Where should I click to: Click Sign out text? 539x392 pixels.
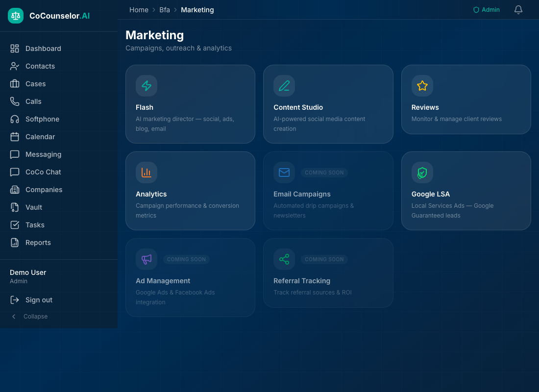[x=39, y=300]
